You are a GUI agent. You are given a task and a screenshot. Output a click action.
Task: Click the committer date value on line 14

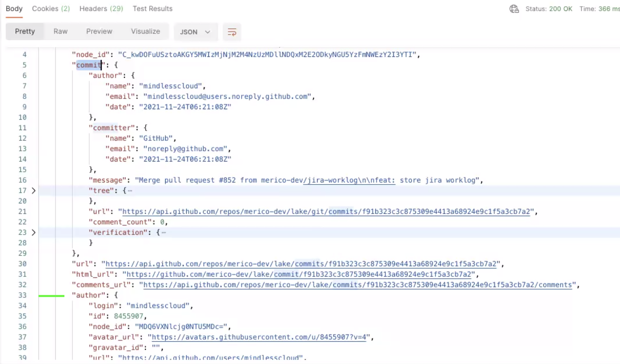pyautogui.click(x=185, y=159)
